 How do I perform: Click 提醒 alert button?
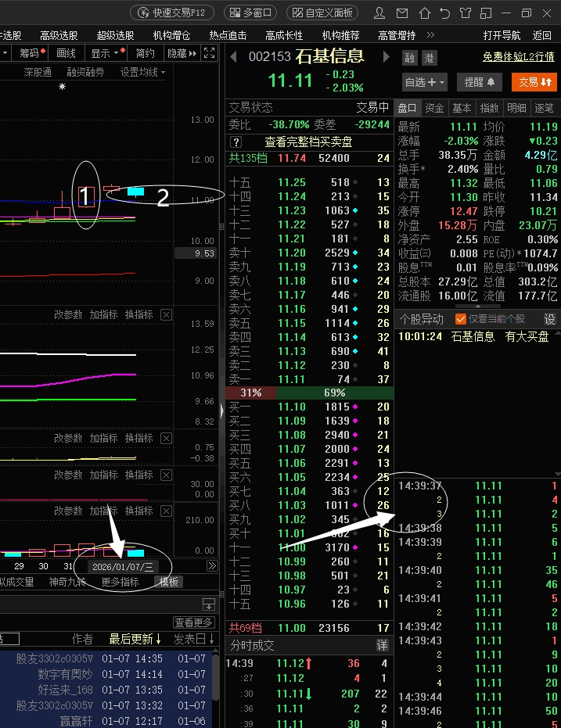[480, 82]
